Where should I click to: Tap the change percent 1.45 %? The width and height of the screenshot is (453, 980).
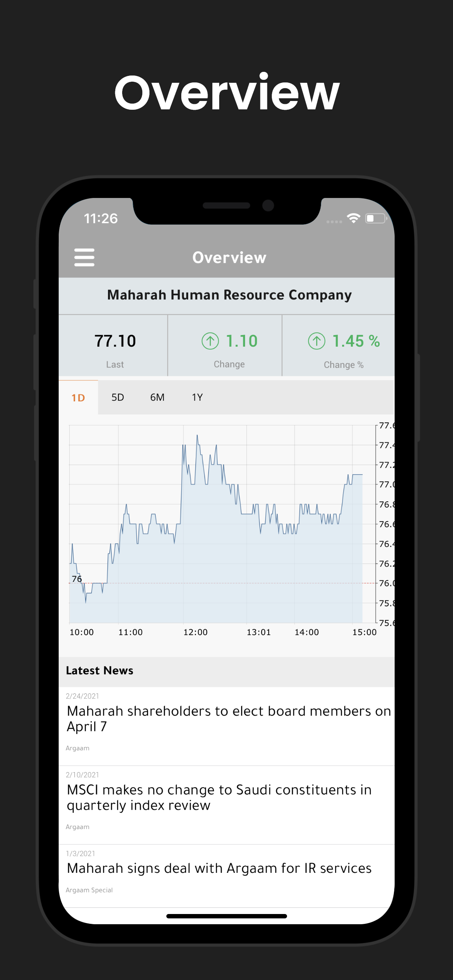click(x=356, y=341)
